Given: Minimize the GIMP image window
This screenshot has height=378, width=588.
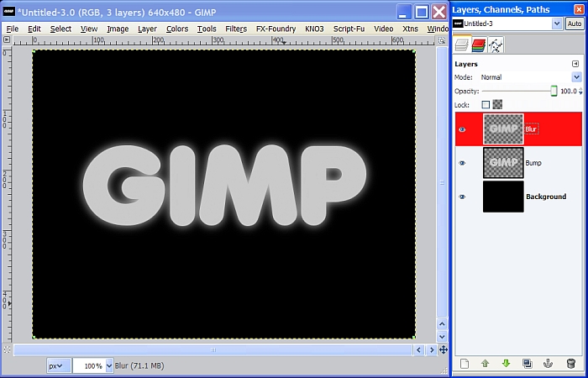Looking at the screenshot, I should pos(403,12).
